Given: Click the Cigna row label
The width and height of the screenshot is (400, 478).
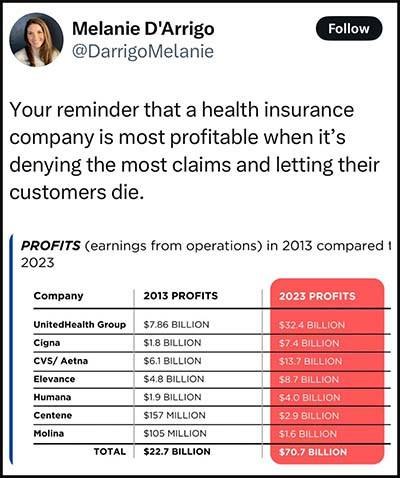Looking at the screenshot, I should tap(47, 343).
